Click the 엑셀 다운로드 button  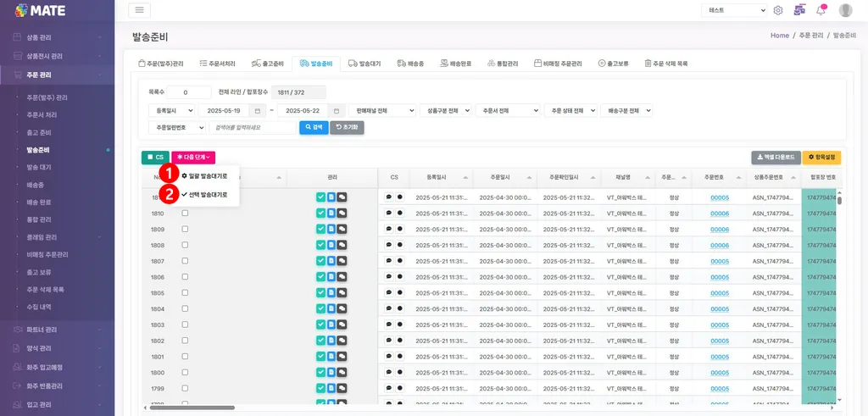click(x=776, y=158)
